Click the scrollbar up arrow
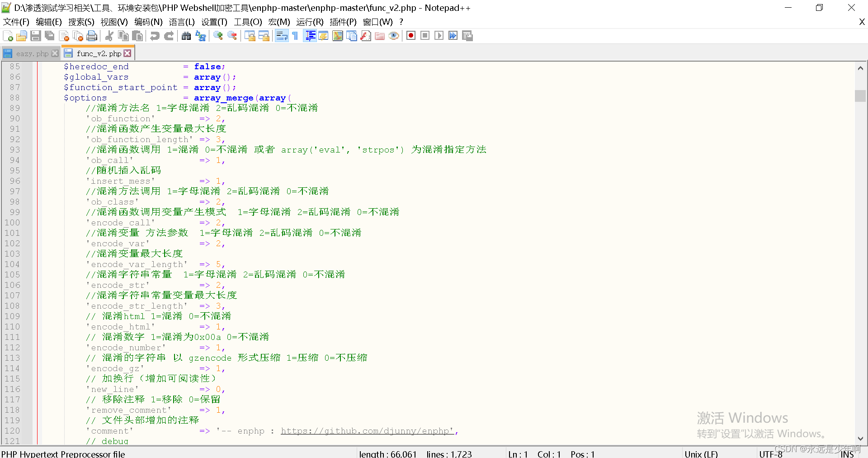This screenshot has width=868, height=458. click(860, 68)
